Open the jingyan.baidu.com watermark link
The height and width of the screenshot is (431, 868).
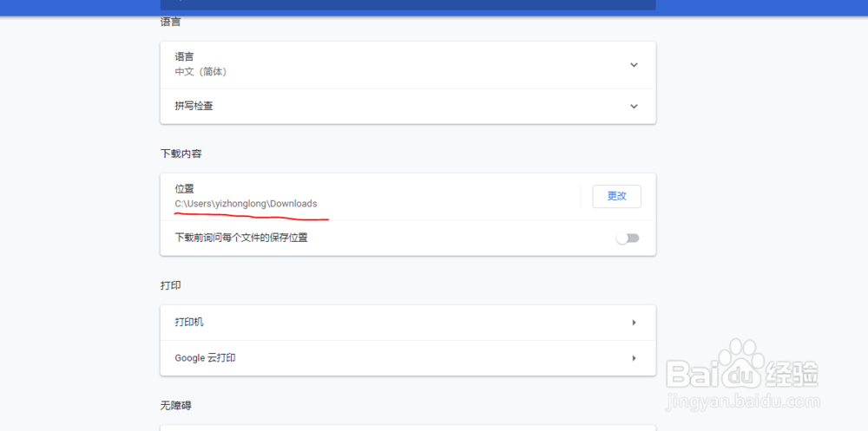pos(742,403)
